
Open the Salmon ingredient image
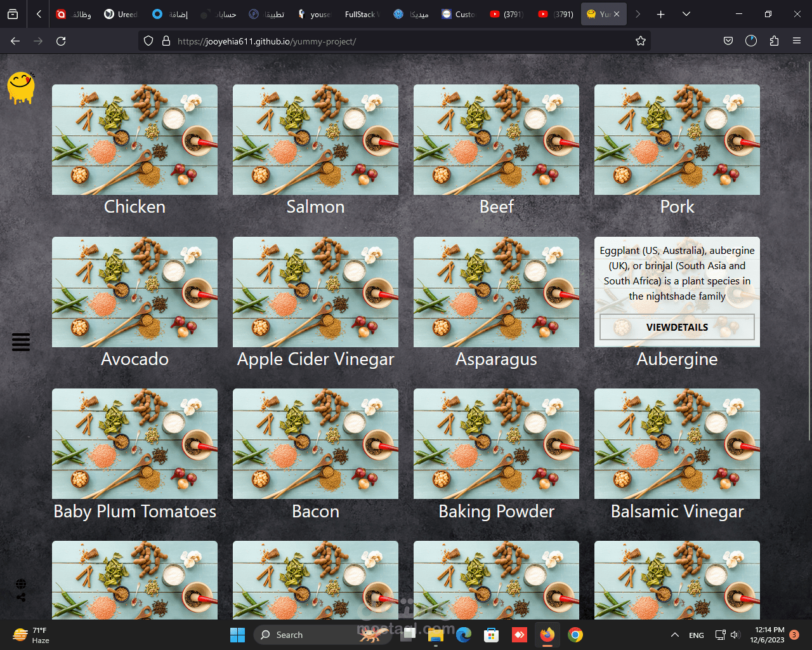tap(315, 140)
